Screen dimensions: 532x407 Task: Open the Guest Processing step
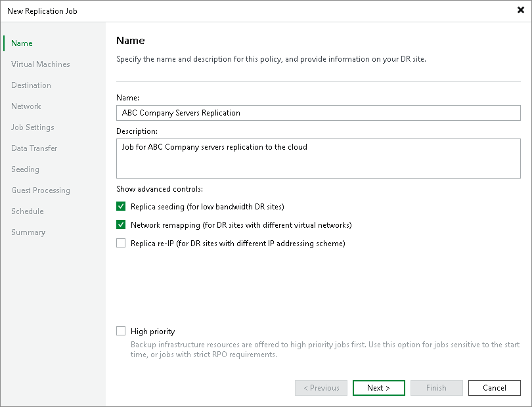coord(41,190)
